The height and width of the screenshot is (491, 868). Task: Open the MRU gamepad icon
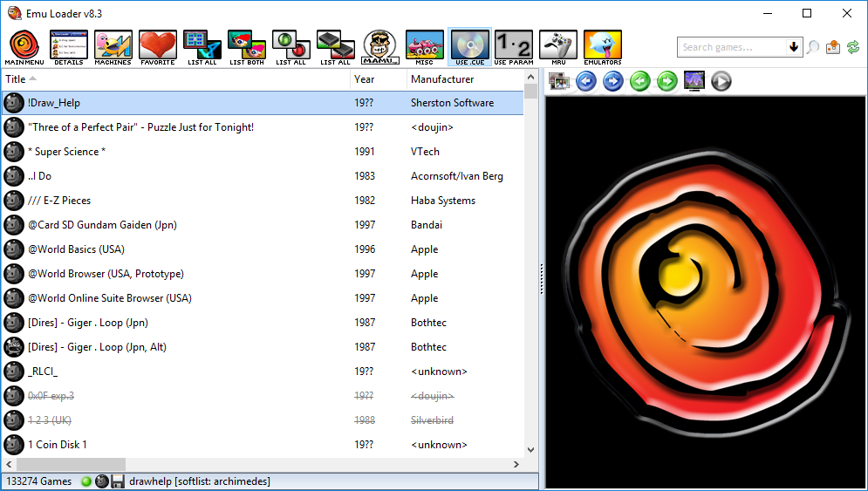click(558, 47)
